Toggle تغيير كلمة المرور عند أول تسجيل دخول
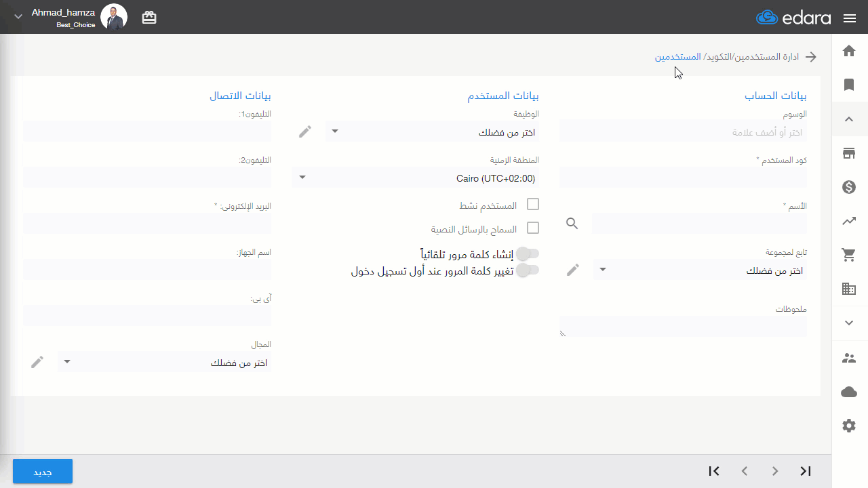Viewport: 868px width, 488px height. click(x=528, y=270)
